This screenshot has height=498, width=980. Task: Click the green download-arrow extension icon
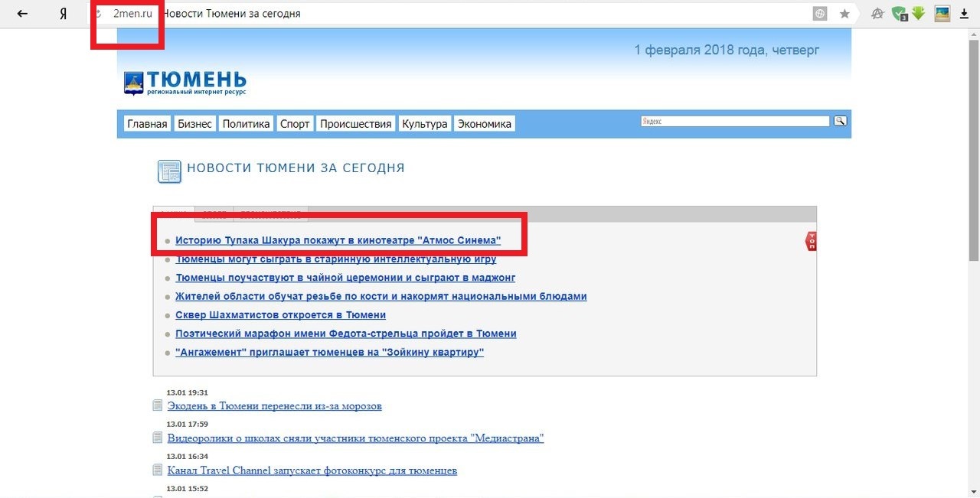pos(919,14)
